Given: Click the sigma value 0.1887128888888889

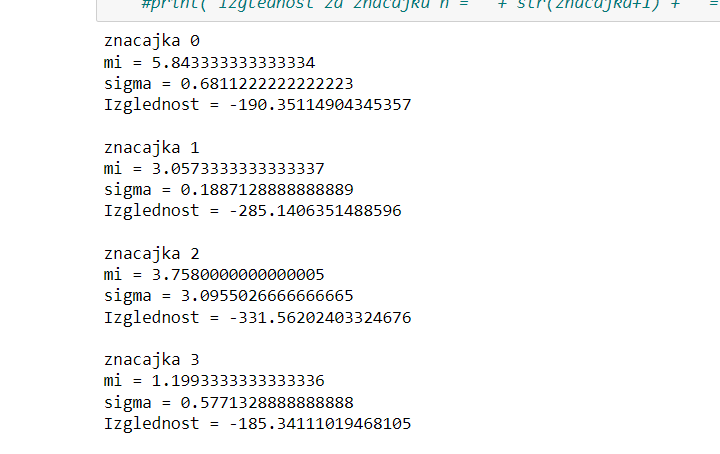Looking at the screenshot, I should 267,190.
